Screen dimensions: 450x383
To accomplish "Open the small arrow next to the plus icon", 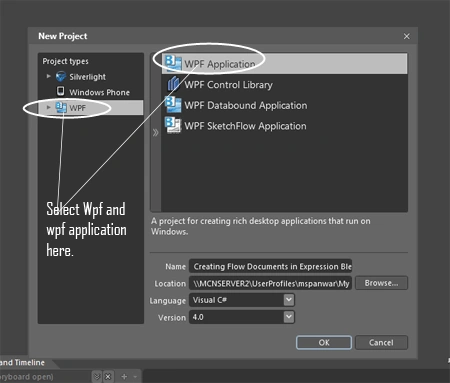I will (135, 377).
